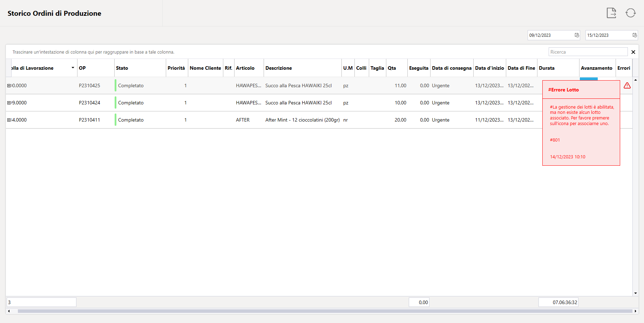Click the vertical scrollbar down arrow
This screenshot has width=644, height=323.
(x=636, y=293)
